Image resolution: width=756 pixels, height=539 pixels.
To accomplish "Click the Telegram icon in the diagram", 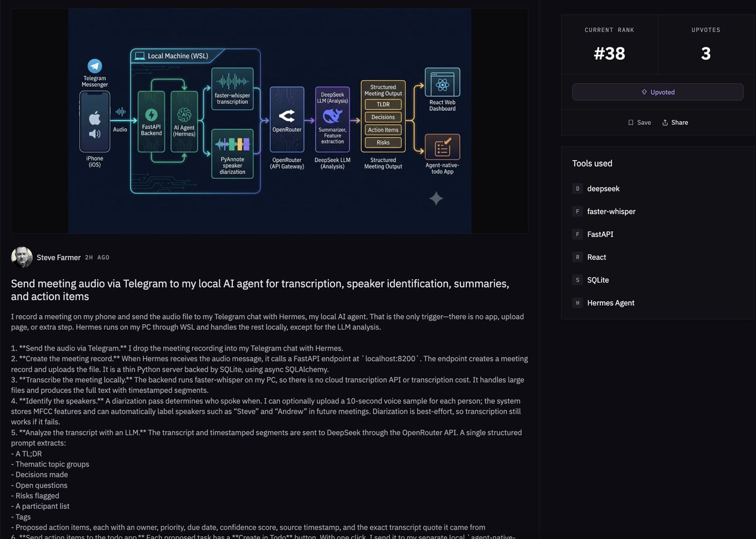I will point(95,66).
